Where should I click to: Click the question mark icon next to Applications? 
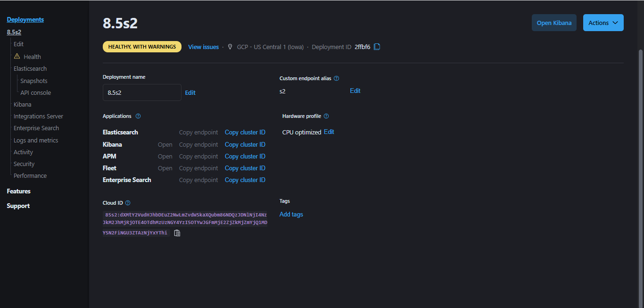[138, 116]
